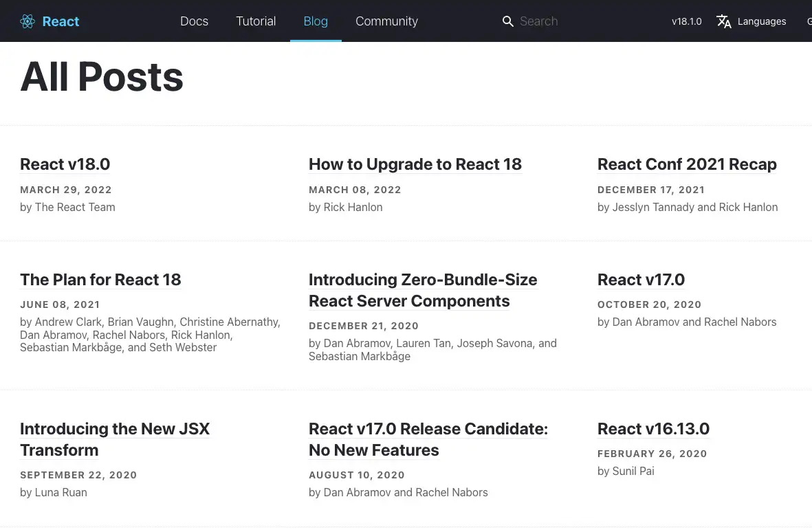Viewport: 812px width, 532px height.
Task: Click the React atom logo icon
Action: (x=28, y=21)
